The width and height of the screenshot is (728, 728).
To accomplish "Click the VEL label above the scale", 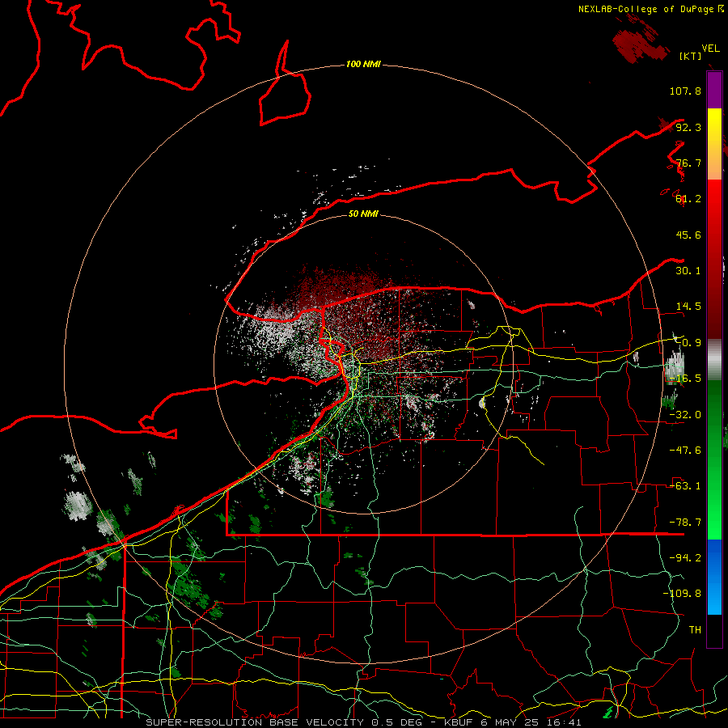I will 710,49.
